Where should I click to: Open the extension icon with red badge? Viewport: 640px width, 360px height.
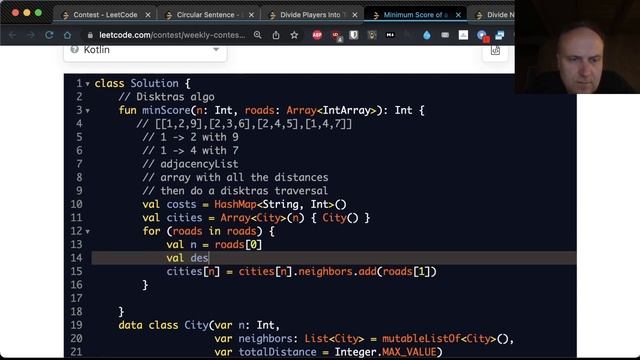tap(482, 36)
